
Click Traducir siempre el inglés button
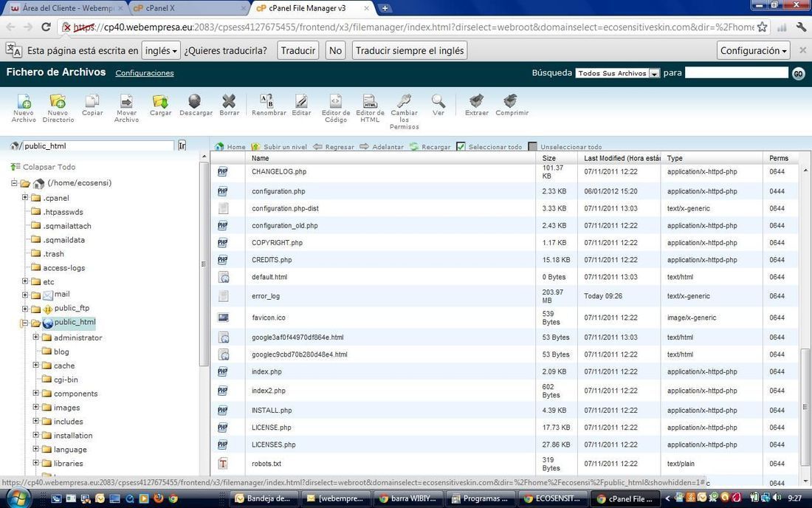410,51
